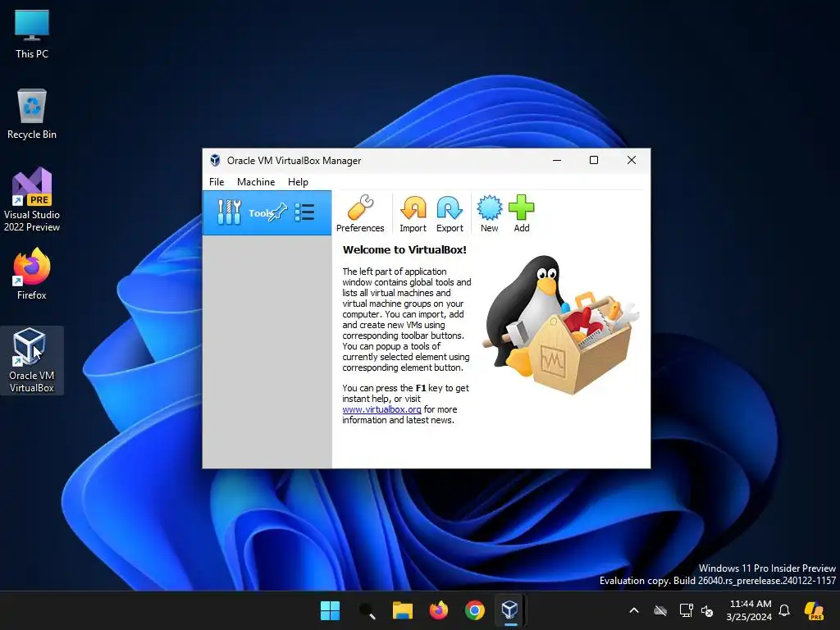The height and width of the screenshot is (630, 840).
Task: Click the muted volume tray icon
Action: (707, 610)
